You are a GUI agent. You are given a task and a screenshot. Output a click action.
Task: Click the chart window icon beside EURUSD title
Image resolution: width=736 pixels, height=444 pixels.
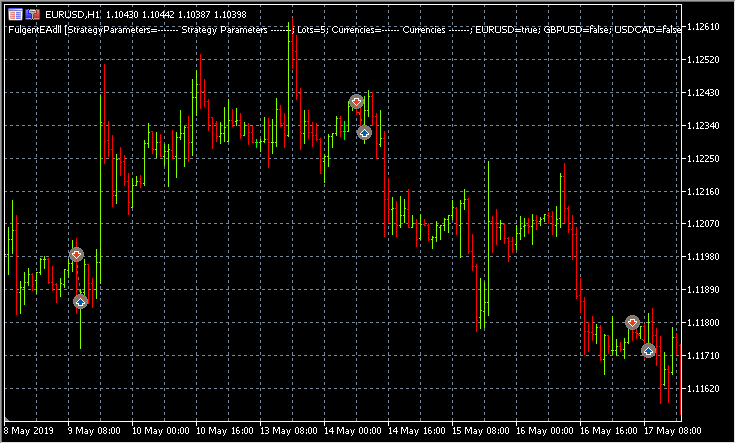coord(14,15)
